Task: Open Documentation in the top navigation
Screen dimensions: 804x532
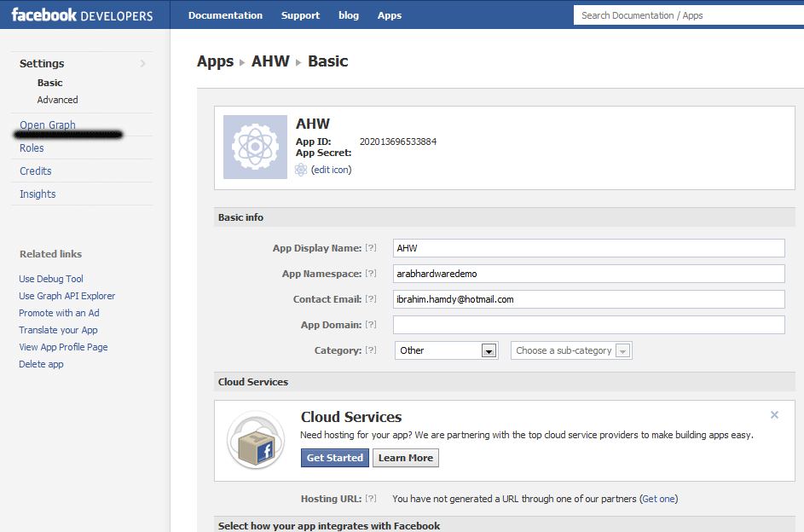Action: [x=225, y=15]
